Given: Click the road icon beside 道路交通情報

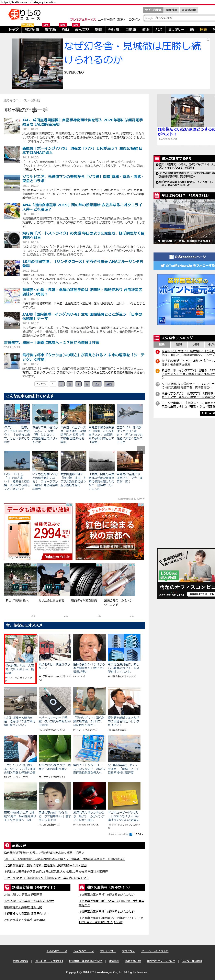Looking at the screenshot, I should click(81, 887).
